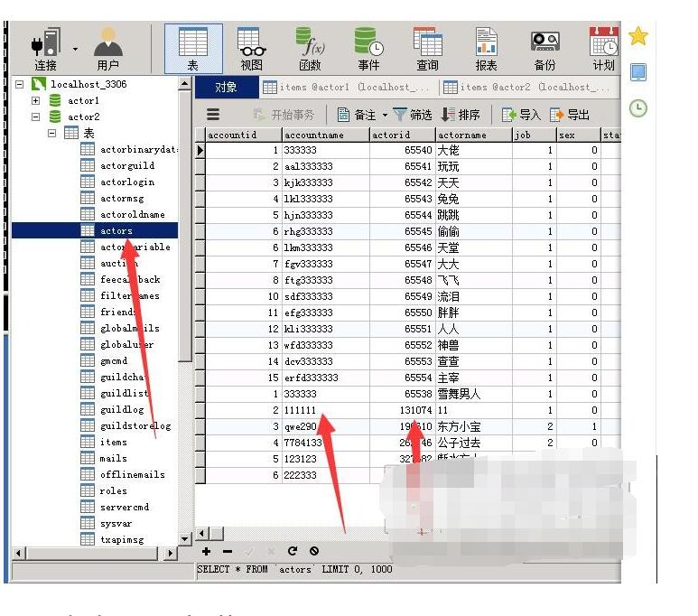
Task: Click the job column header
Action: click(x=535, y=135)
